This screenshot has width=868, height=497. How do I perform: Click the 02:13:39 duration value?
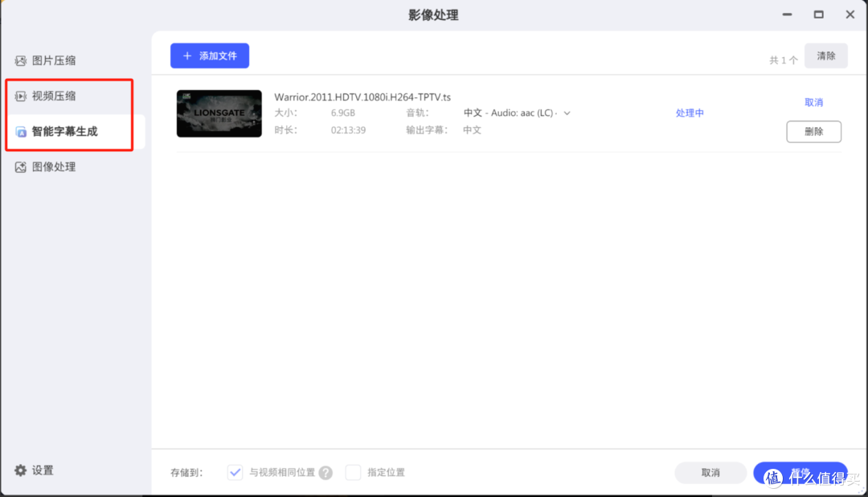tap(348, 130)
